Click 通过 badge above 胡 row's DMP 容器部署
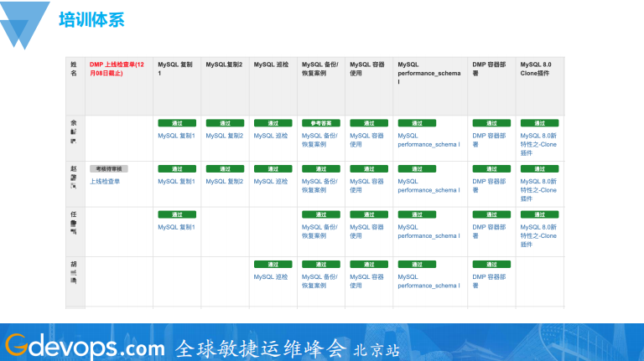 click(491, 264)
